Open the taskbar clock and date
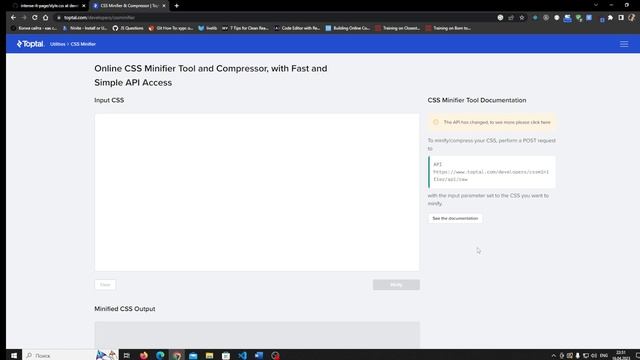This screenshot has height=360, width=640. (x=621, y=355)
